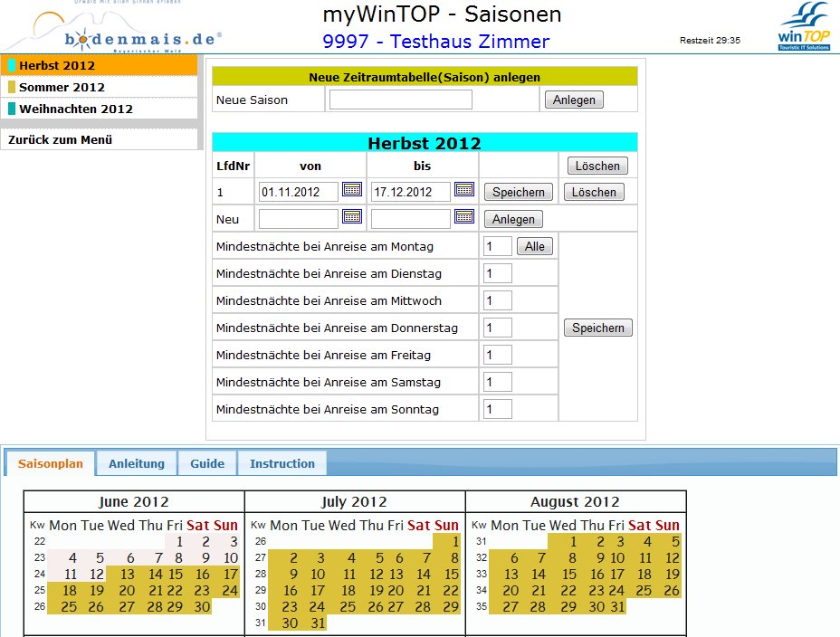This screenshot has height=637, width=840.
Task: Save date range row 1 with Speichern
Action: [519, 192]
